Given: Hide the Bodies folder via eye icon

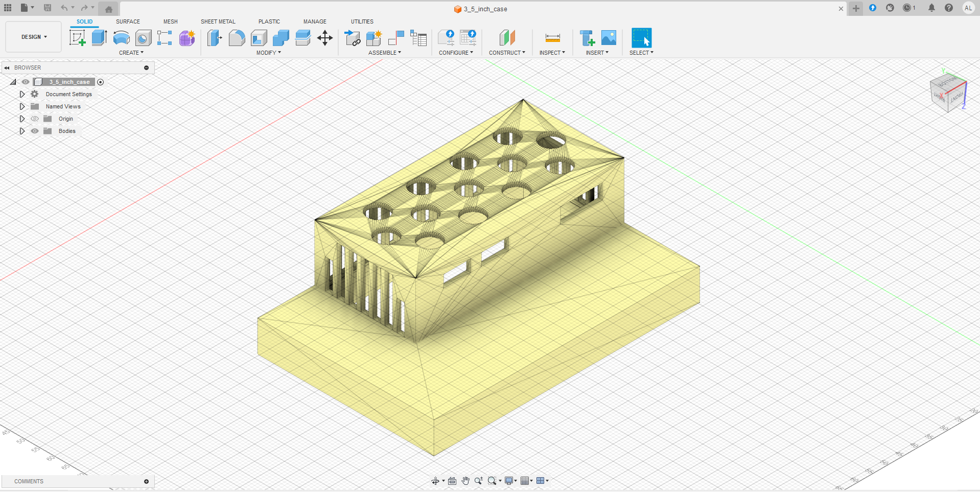Looking at the screenshot, I should click(35, 131).
